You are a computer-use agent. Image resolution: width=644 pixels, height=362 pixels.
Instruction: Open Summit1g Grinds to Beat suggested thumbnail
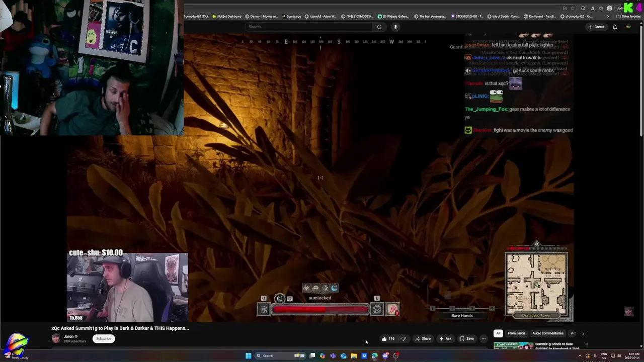click(x=513, y=345)
